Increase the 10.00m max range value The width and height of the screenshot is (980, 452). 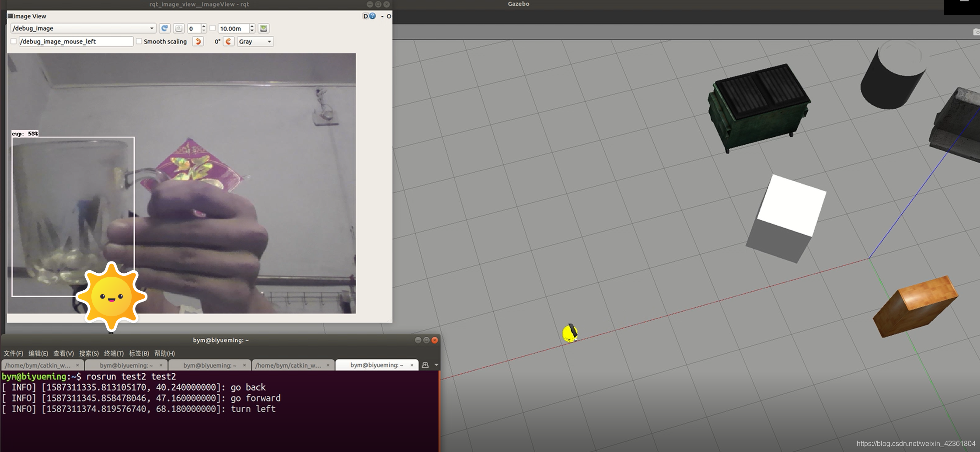coord(252,26)
